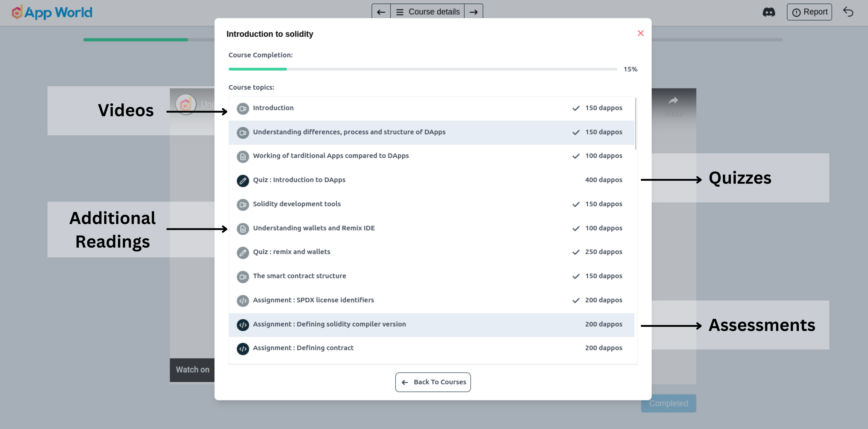Open Assignment : SPDX license identifiers
Screen dimensions: 868x429
[x=431, y=301]
